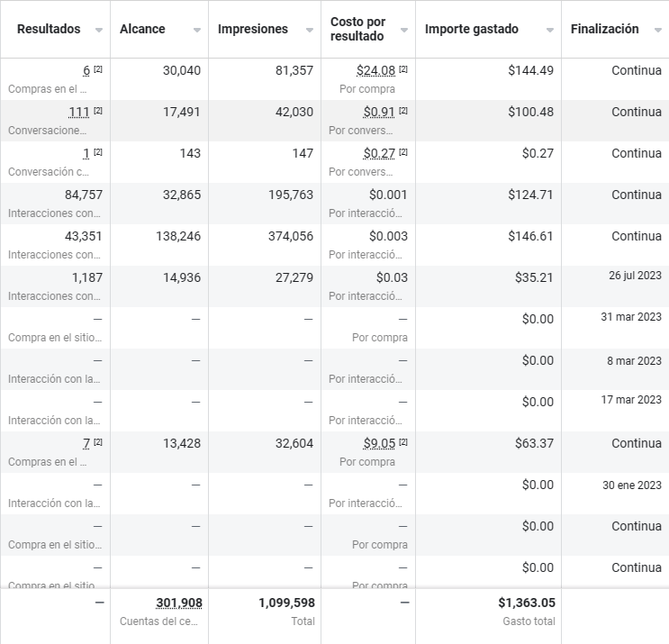This screenshot has height=644, width=669.
Task: Select the $1,363.05 total spend cell
Action: pyautogui.click(x=526, y=603)
